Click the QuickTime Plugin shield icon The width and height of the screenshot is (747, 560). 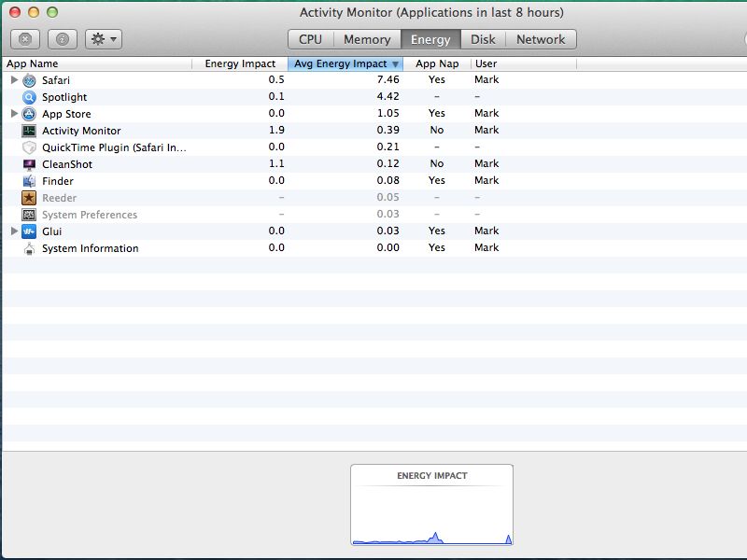[29, 147]
